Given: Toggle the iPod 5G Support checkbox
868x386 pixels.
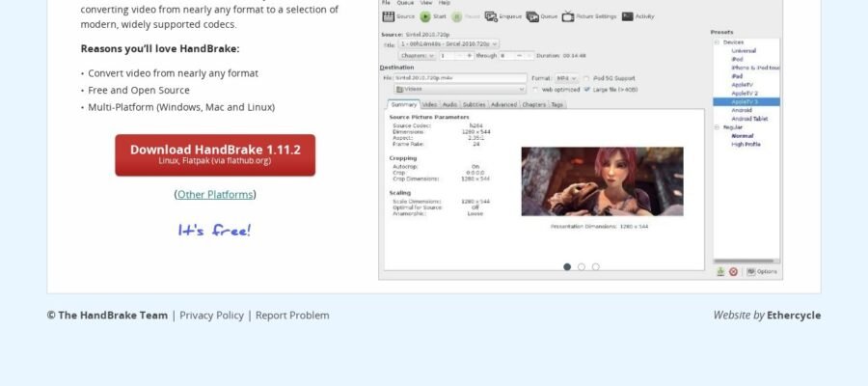Looking at the screenshot, I should (585, 78).
